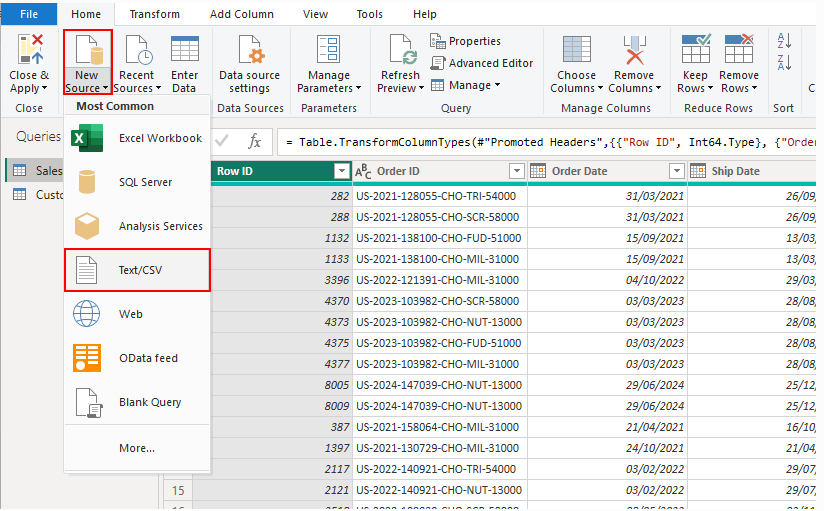Expand Remove Columns dropdown arrow

tap(658, 88)
